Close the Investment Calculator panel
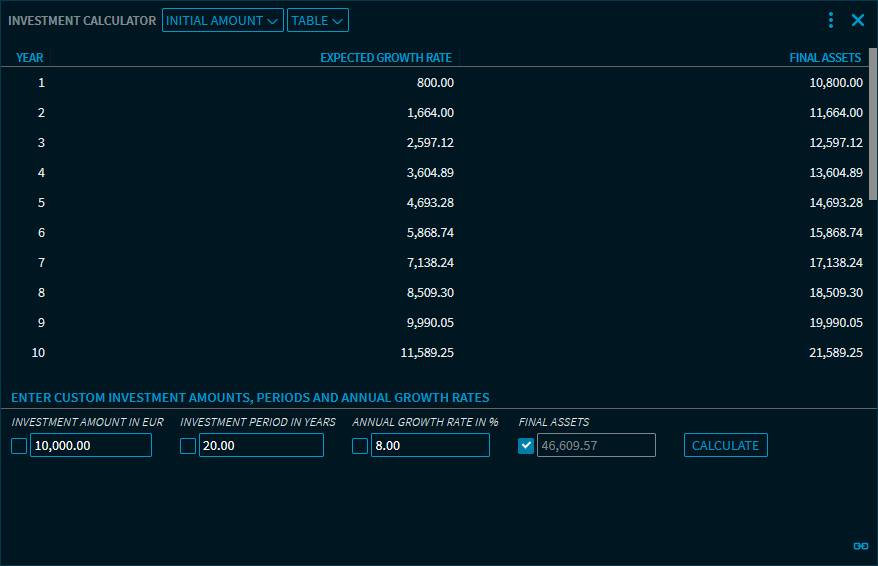 pyautogui.click(x=858, y=20)
